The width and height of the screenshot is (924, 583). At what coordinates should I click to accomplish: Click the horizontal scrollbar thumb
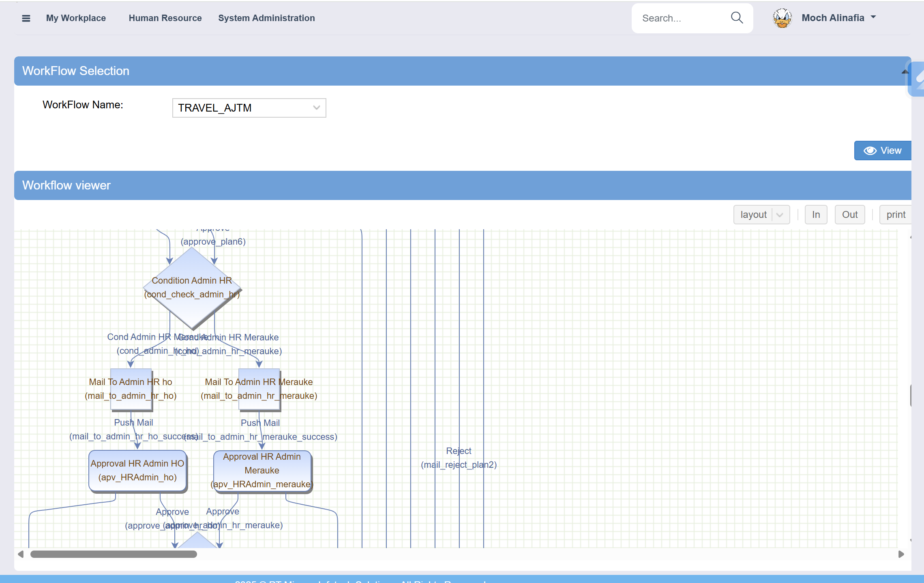click(x=114, y=554)
